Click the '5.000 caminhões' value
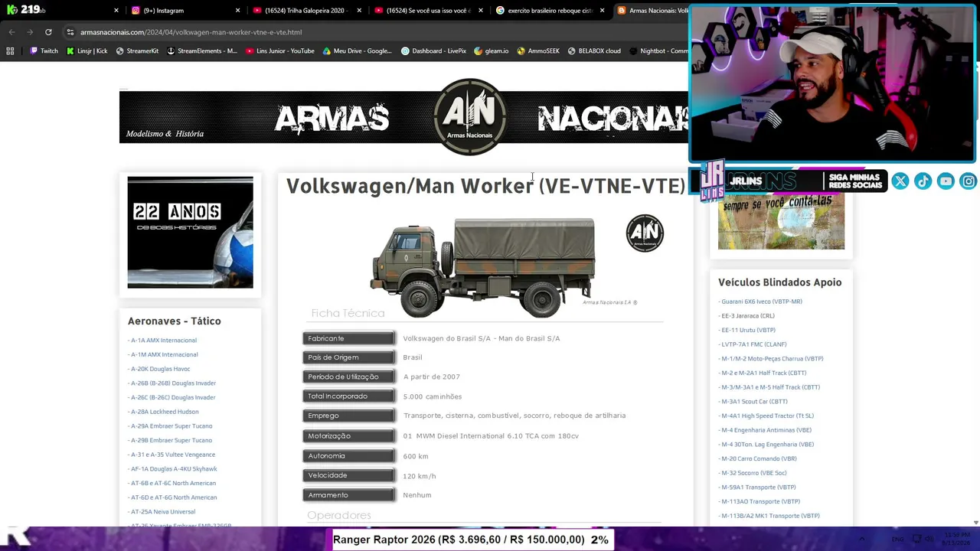This screenshot has height=551, width=980. [433, 396]
